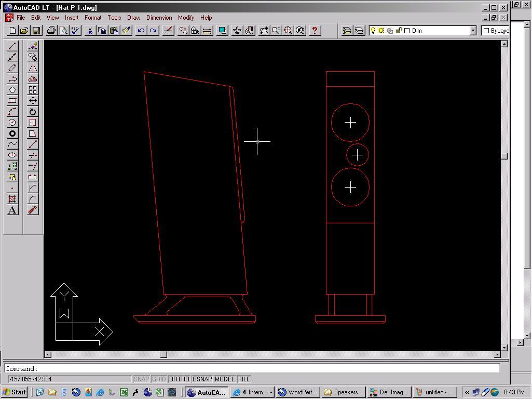The image size is (532, 399).
Task: Open the Speakers folder taskbar button
Action: pyautogui.click(x=343, y=392)
